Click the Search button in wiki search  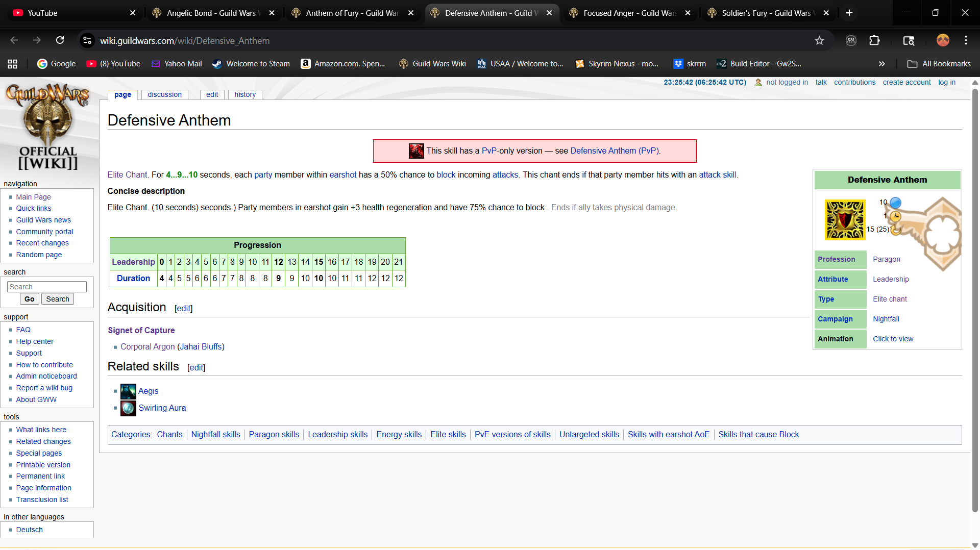pyautogui.click(x=58, y=299)
